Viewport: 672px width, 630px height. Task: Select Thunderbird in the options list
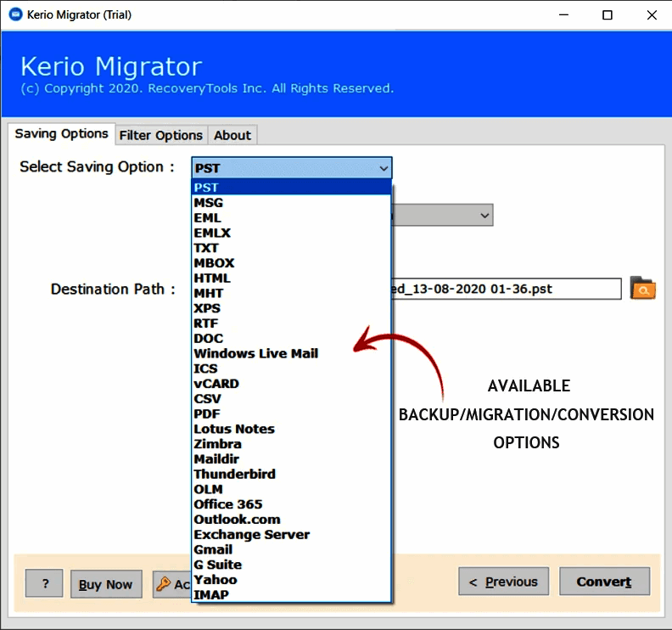[234, 474]
